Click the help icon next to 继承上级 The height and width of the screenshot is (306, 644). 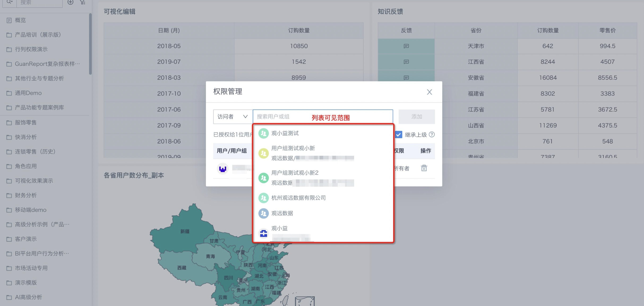(x=432, y=134)
